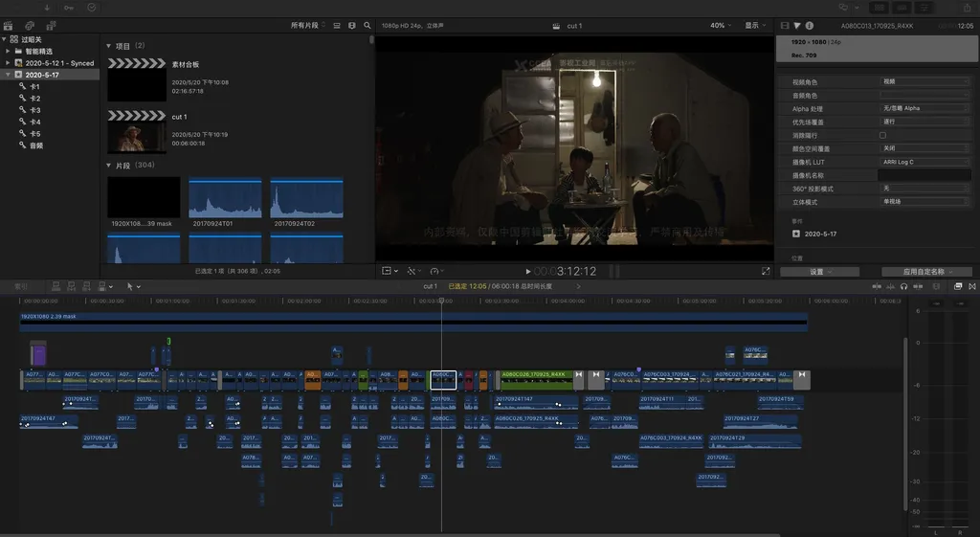980x537 pixels.
Task: Open the Photos and Audio sidebar
Action: 31,26
